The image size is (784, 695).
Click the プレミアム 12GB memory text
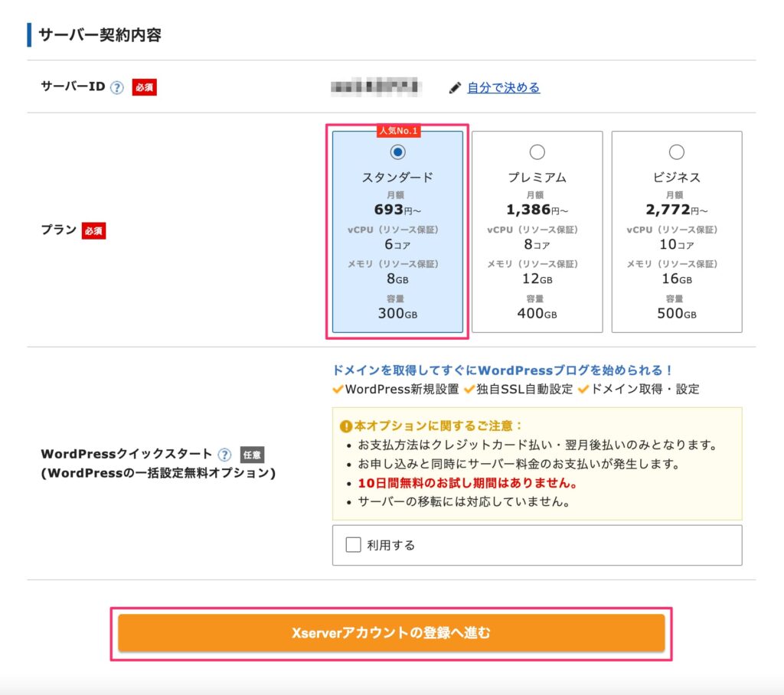point(537,279)
